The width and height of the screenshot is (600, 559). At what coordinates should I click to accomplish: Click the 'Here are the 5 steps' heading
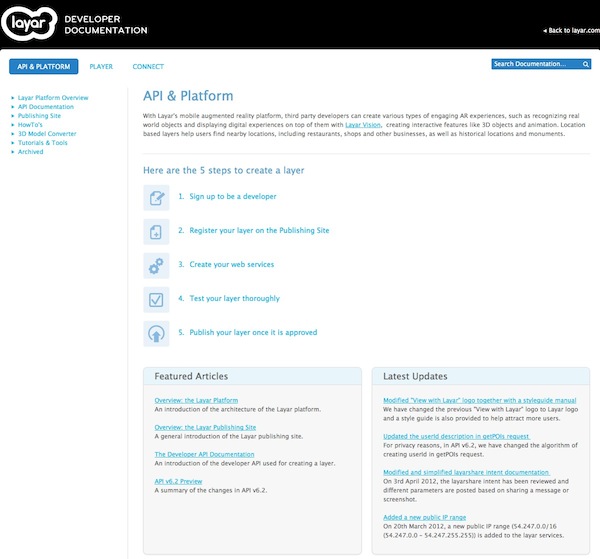click(x=224, y=170)
